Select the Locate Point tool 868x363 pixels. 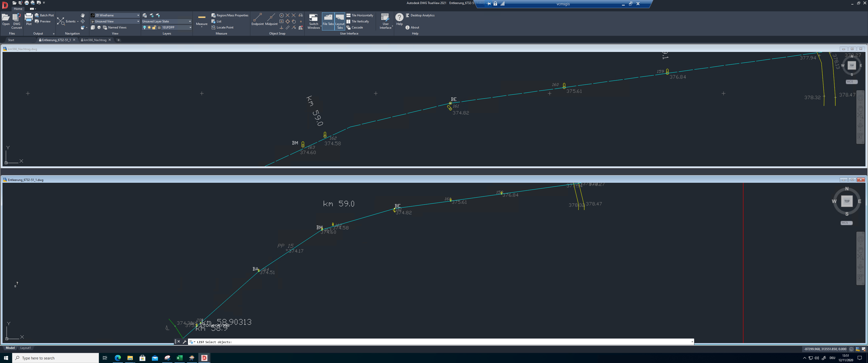(x=222, y=27)
